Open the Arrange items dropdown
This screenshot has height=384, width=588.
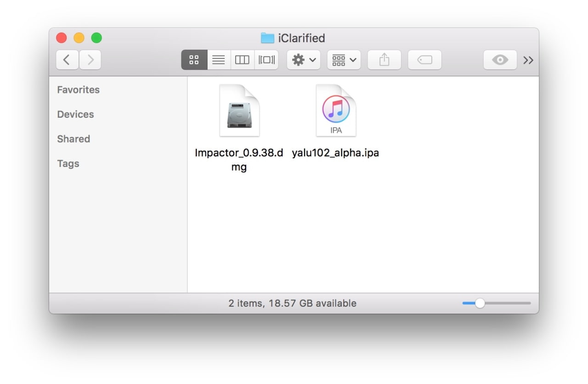[344, 60]
